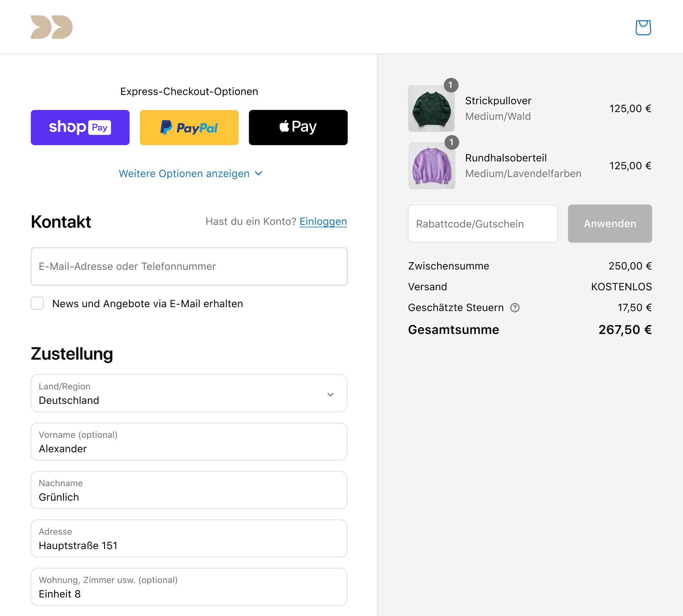
Task: Click the store logo in header
Action: coord(52,27)
